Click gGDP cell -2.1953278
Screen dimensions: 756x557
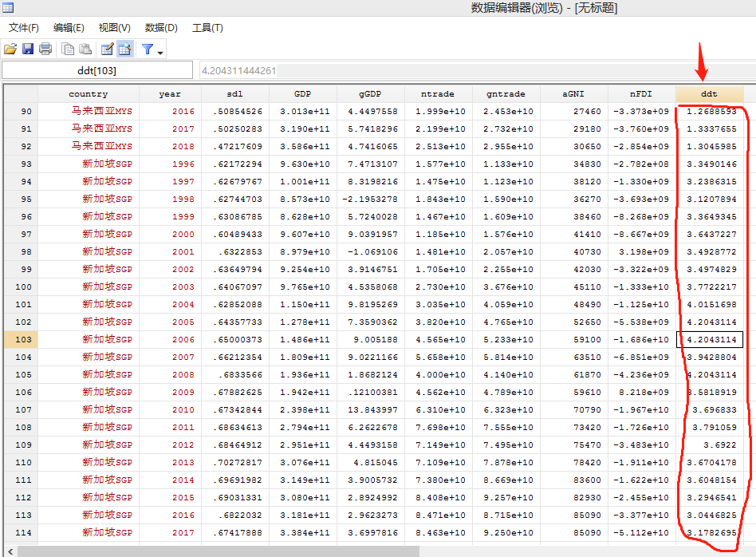coord(370,199)
